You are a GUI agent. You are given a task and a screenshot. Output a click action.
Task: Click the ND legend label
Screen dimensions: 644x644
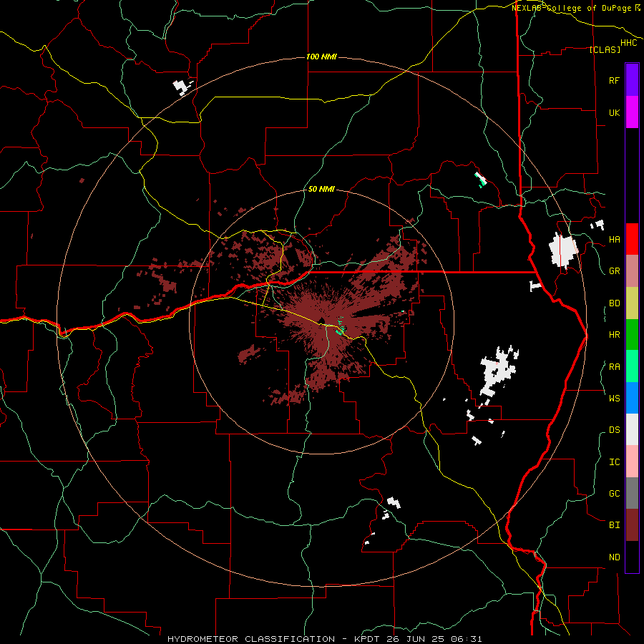[x=614, y=557]
